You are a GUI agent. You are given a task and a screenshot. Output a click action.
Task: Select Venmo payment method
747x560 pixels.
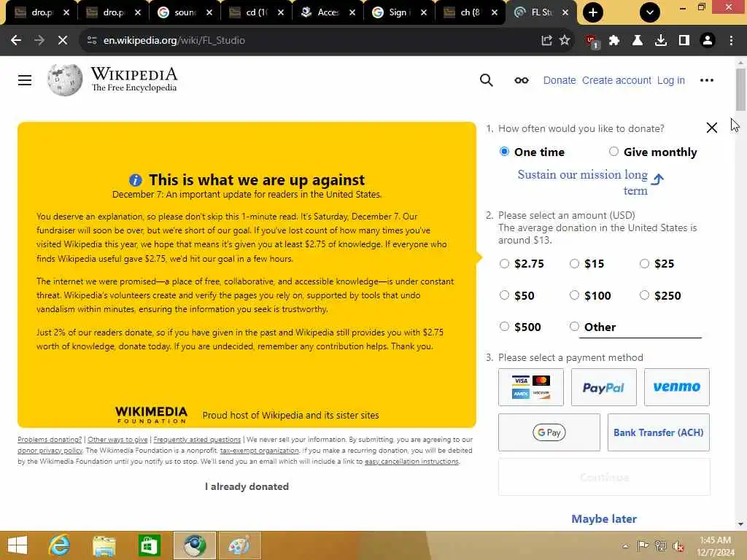[x=676, y=387]
